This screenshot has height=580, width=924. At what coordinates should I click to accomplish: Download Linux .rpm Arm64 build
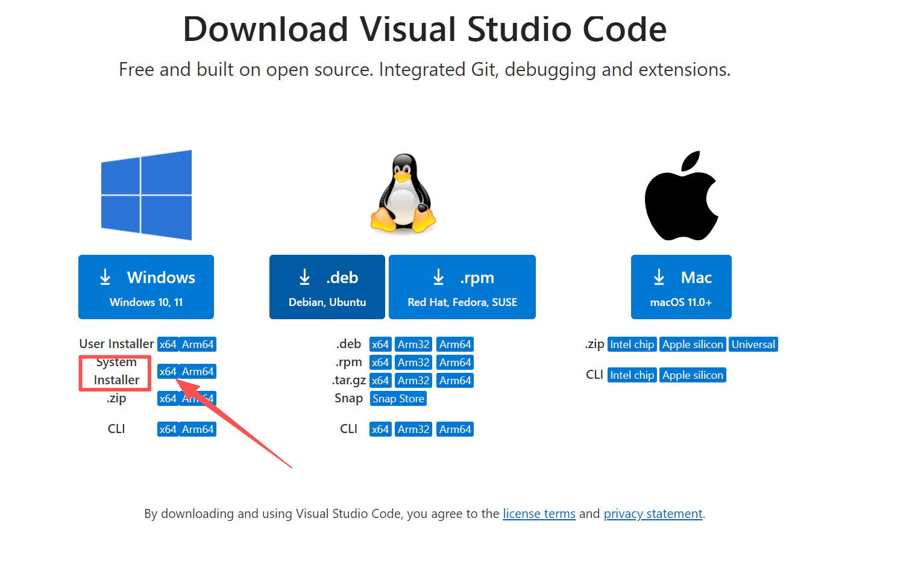point(455,363)
